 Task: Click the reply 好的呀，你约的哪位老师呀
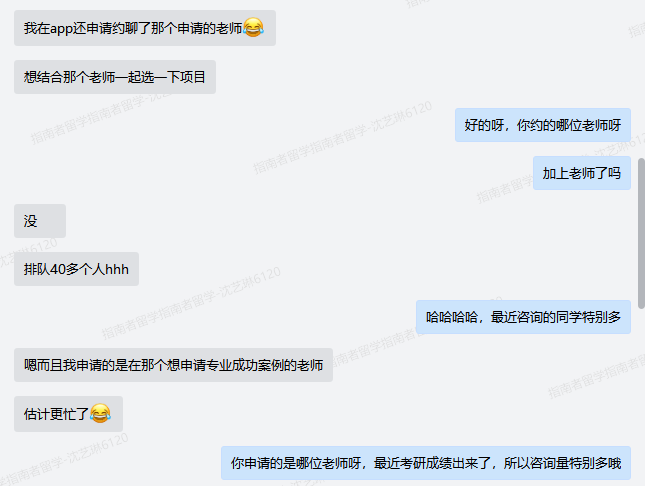(543, 125)
